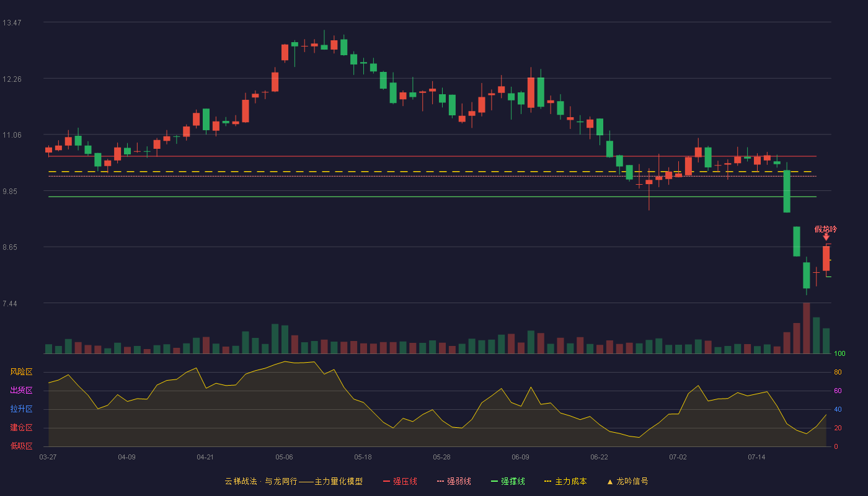The height and width of the screenshot is (496, 868).
Task: Click the 05-06 date label
Action: tap(284, 457)
